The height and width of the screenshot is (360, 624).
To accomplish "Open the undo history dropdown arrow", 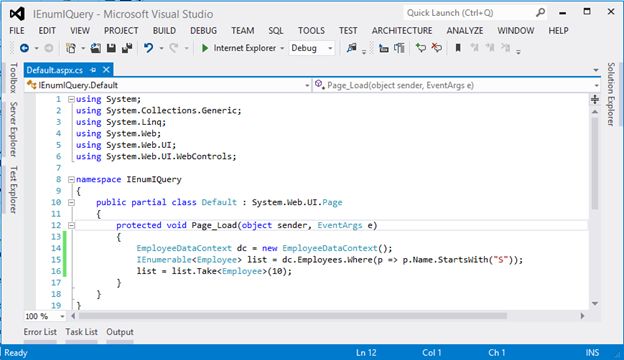I will (x=161, y=49).
